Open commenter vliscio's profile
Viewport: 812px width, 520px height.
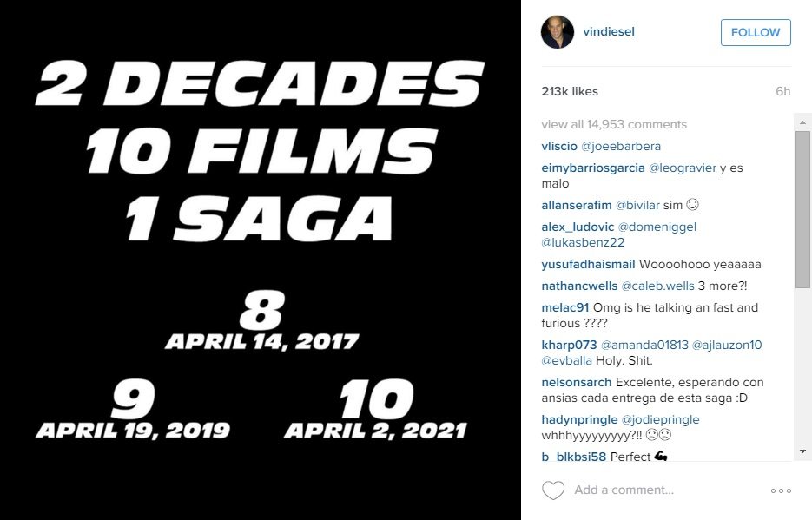click(x=559, y=146)
